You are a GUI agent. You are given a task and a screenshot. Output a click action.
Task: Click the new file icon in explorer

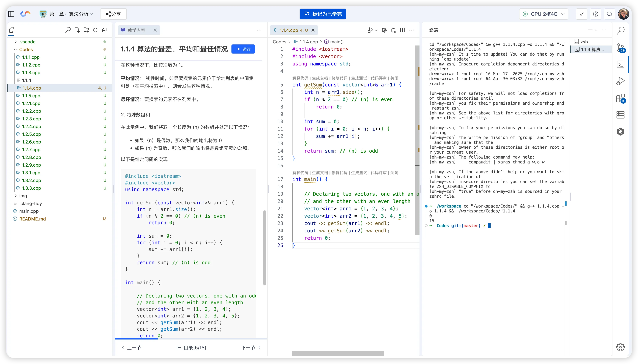(77, 30)
